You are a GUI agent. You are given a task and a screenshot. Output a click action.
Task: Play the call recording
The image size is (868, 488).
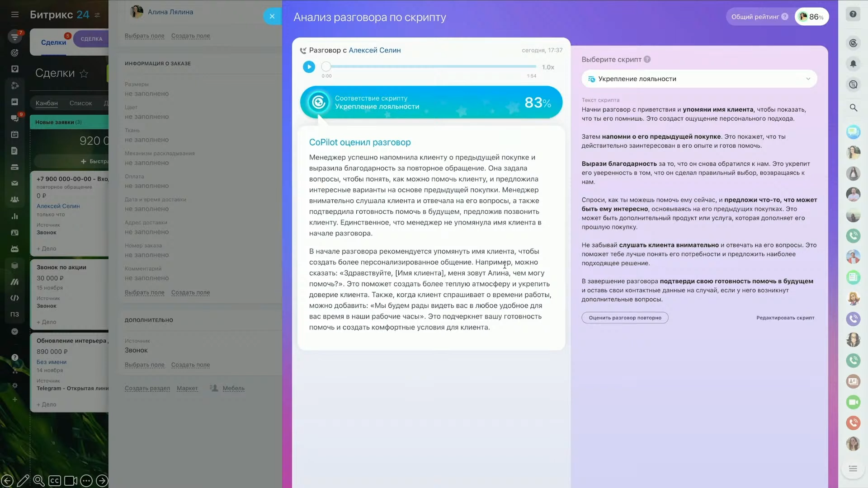coord(309,67)
